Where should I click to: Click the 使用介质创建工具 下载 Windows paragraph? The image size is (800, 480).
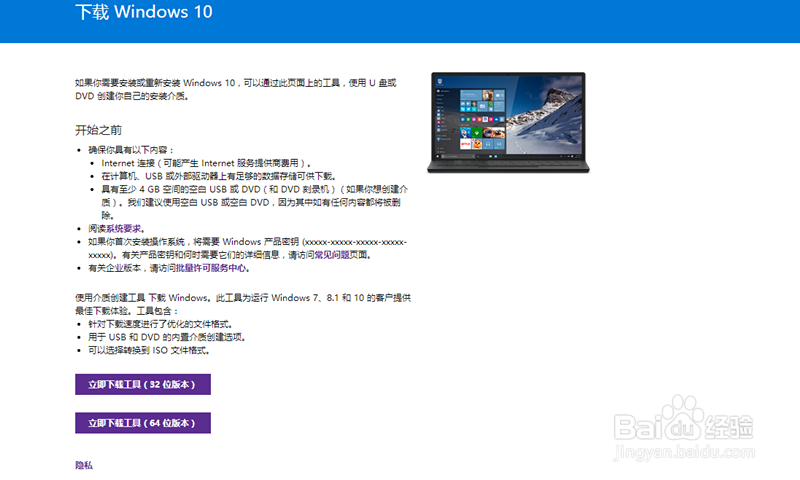pos(243,304)
